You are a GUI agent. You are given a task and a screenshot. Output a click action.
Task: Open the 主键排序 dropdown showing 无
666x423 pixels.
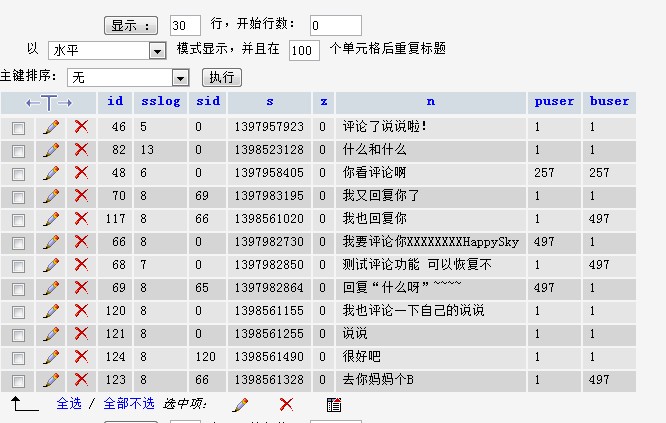128,78
